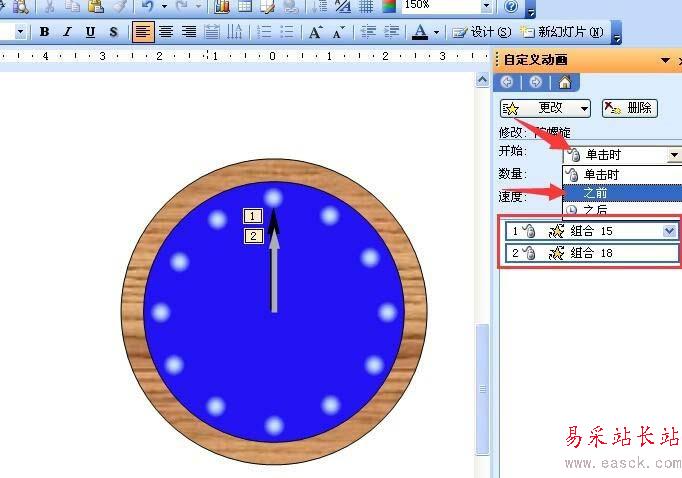
Task: Click the zoom percentage field
Action: tap(441, 6)
